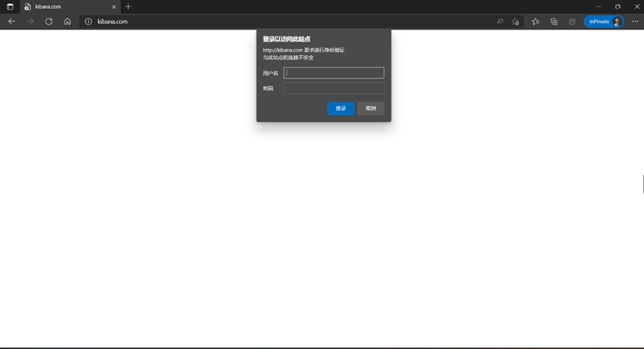Add this page to favorites
The image size is (644, 349).
point(515,22)
